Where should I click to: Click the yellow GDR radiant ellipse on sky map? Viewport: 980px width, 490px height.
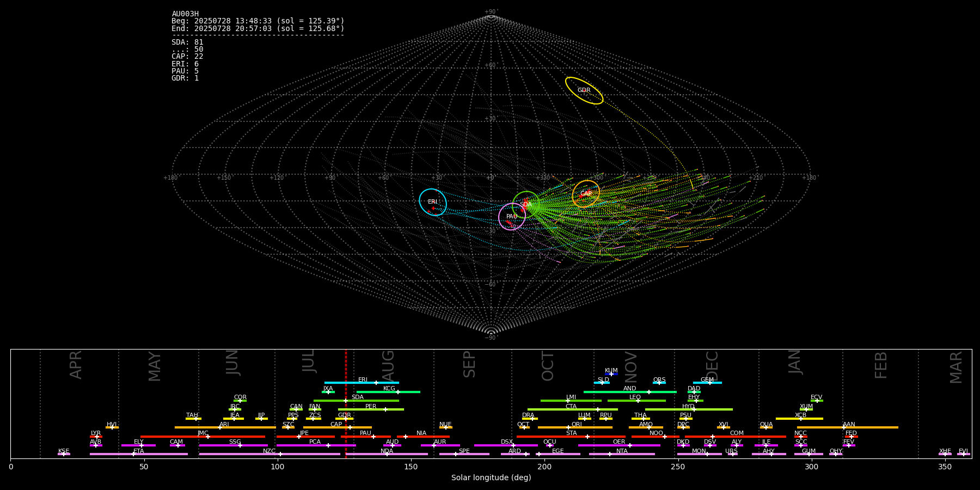click(x=584, y=90)
